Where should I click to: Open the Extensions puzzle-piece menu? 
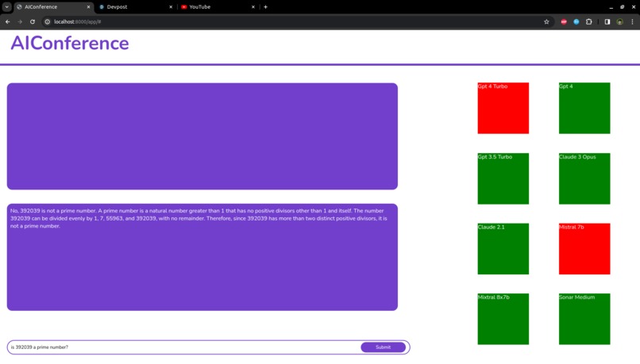[588, 21]
